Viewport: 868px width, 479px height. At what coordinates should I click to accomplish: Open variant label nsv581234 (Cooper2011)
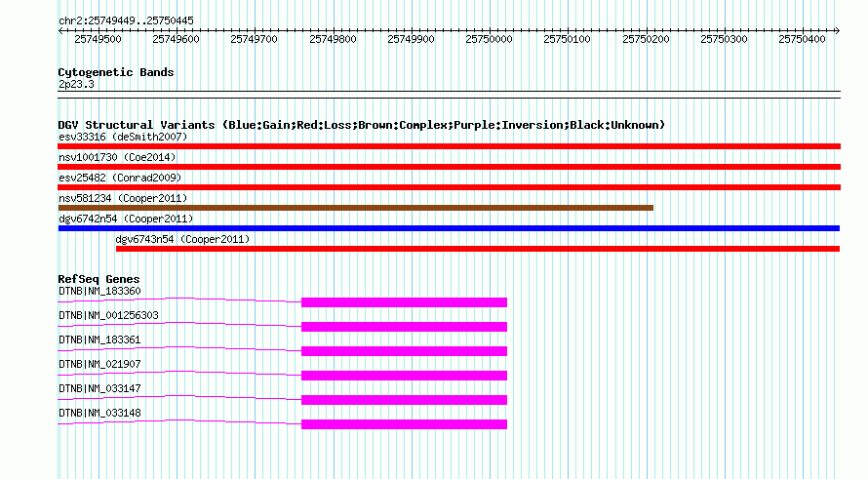(123, 198)
